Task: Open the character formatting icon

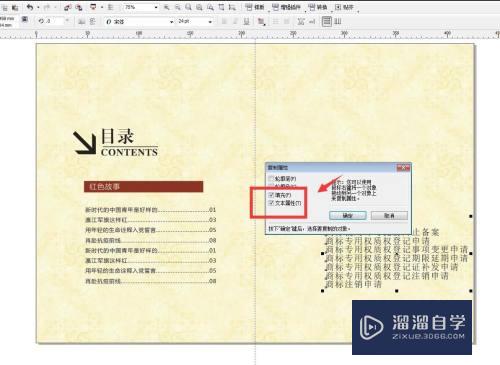Action: tap(301, 22)
